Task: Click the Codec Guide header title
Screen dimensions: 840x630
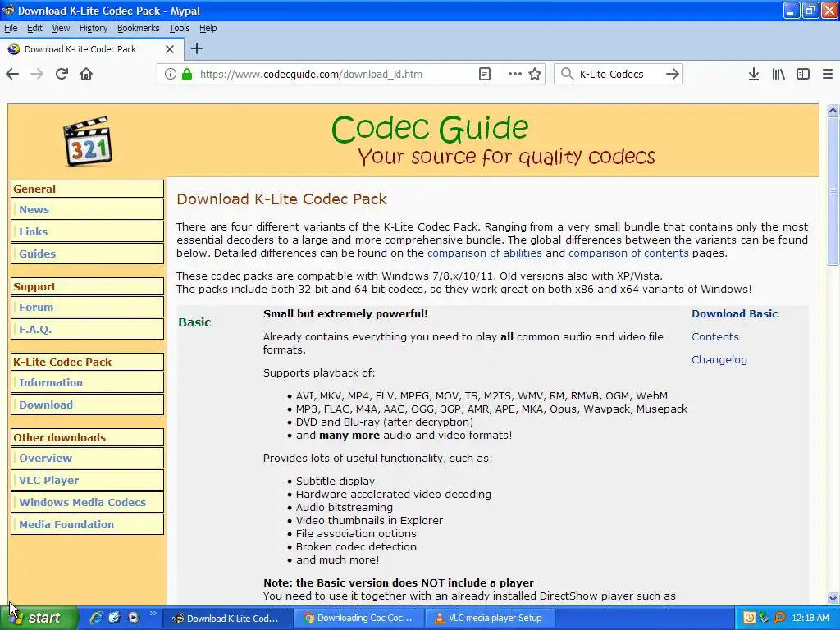Action: 430,129
